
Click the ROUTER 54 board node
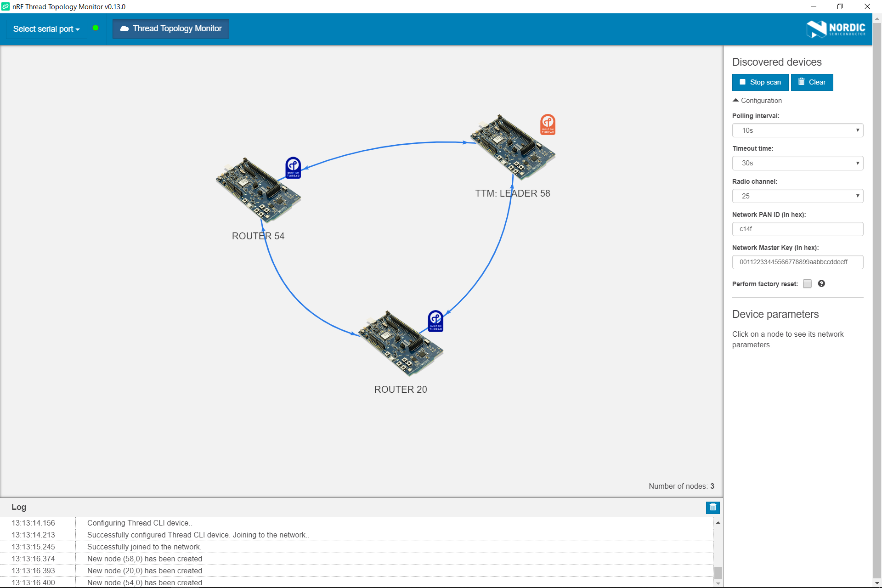pos(258,191)
